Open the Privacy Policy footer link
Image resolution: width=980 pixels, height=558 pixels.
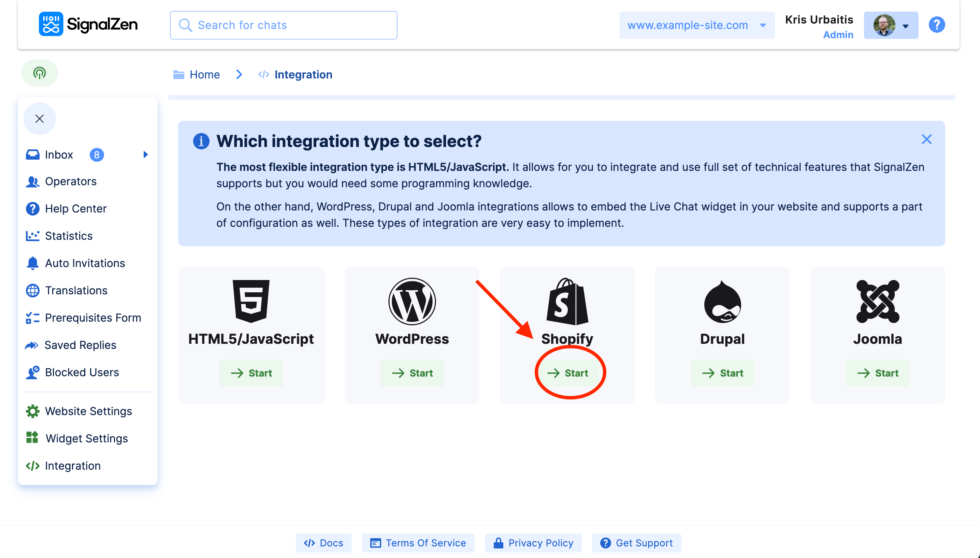point(533,543)
